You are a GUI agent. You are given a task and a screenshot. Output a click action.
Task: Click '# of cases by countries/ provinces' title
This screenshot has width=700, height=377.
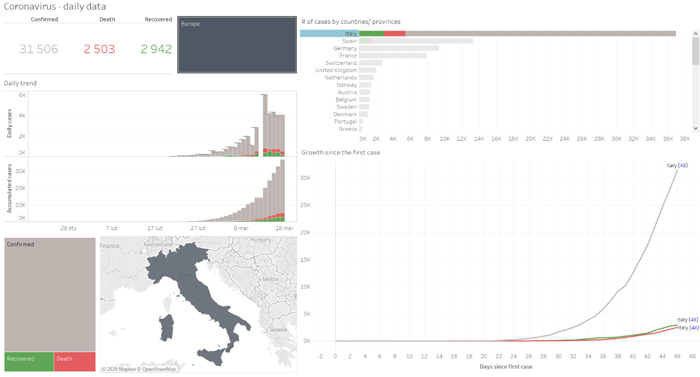(x=351, y=21)
